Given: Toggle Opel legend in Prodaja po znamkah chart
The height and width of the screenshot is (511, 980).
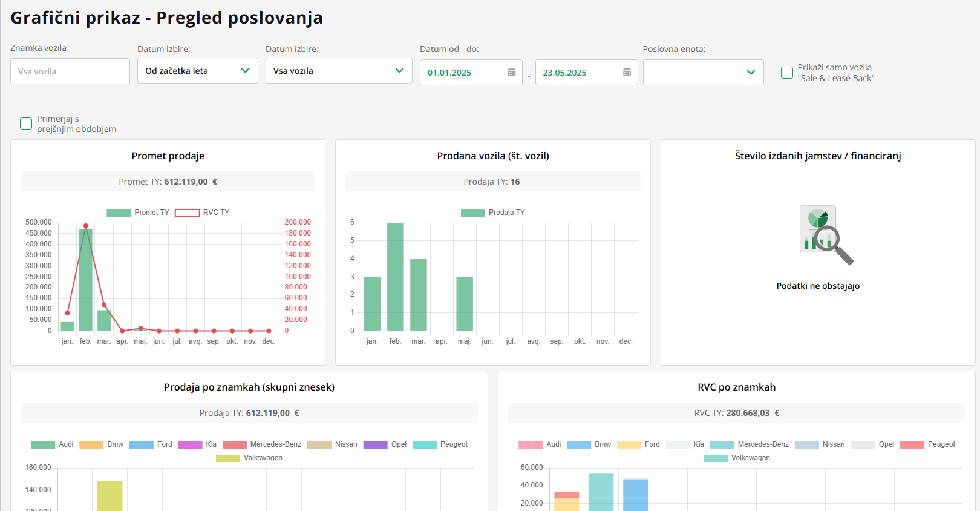Looking at the screenshot, I should point(385,444).
